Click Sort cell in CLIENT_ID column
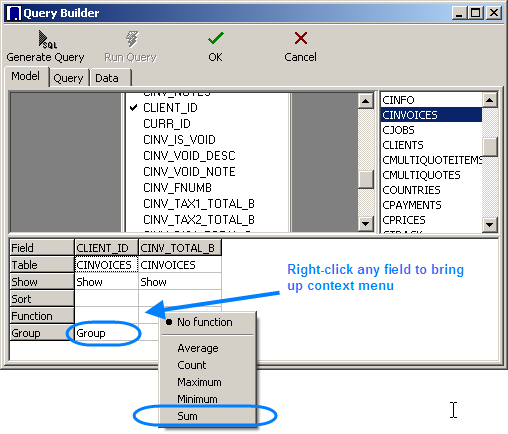 pos(106,299)
